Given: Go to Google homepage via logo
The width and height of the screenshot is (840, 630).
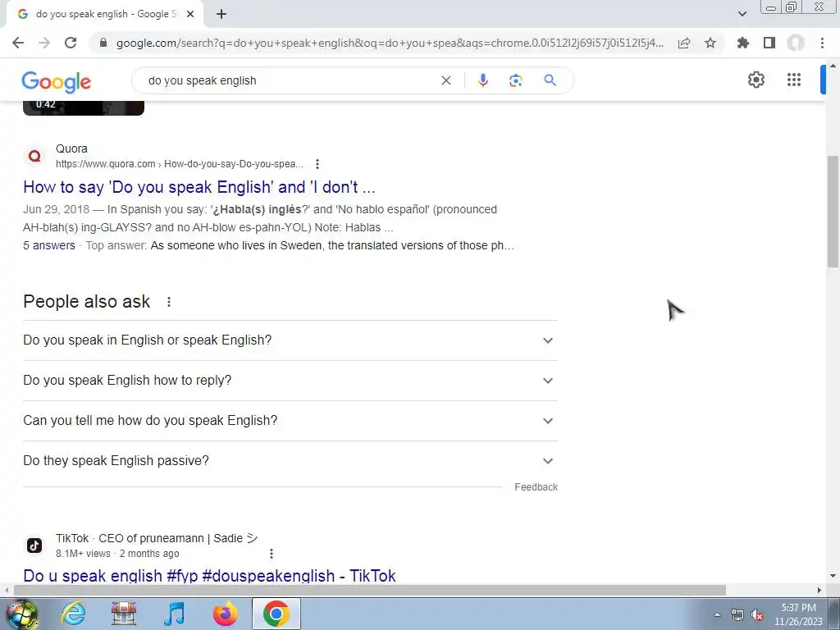Looking at the screenshot, I should tap(57, 81).
